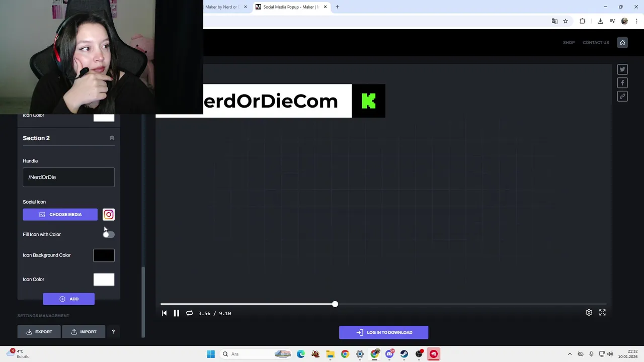Open the Section 2 Icon Color white swatch
This screenshot has height=362, width=644.
(x=104, y=280)
